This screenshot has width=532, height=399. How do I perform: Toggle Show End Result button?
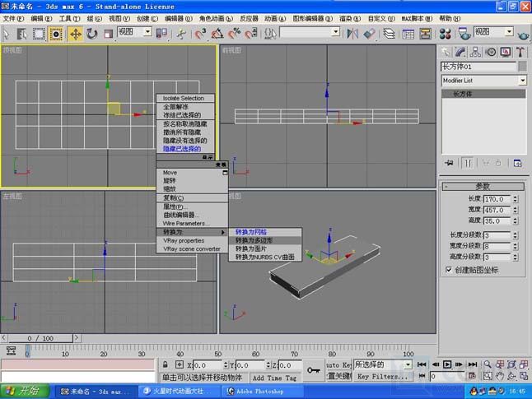[468, 163]
